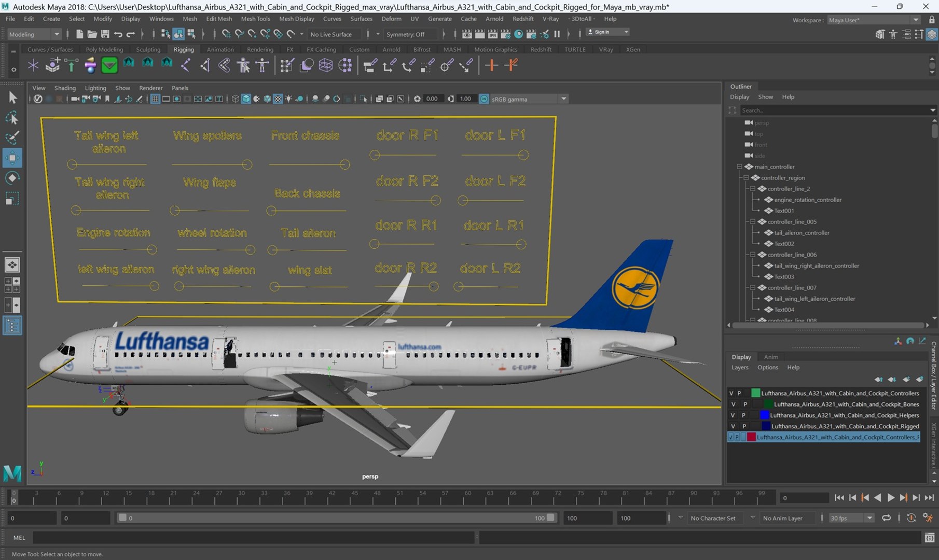This screenshot has height=560, width=939.
Task: Toggle visibility of the Controllers layer
Action: tap(731, 393)
